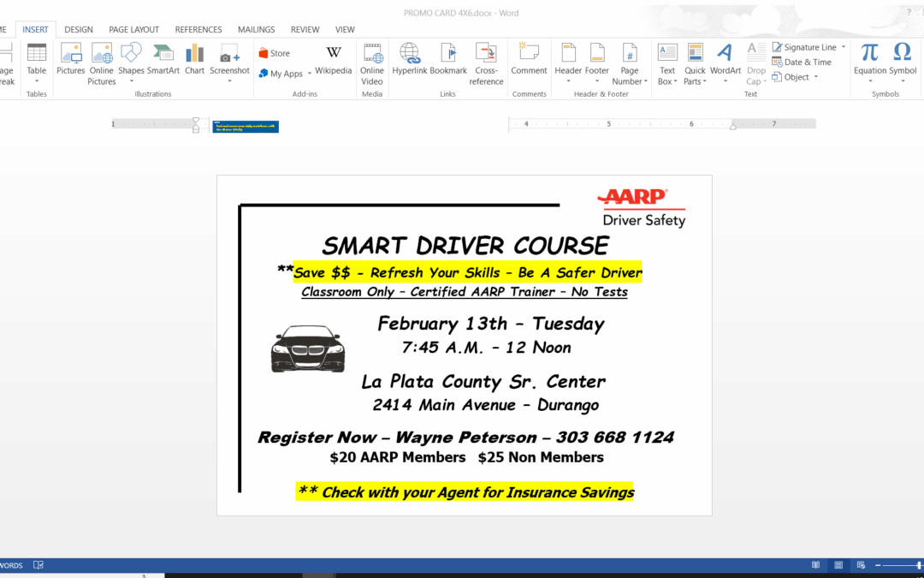Click the '7:45 A.M. – 12 Noon' line
This screenshot has width=924, height=578.
tap(486, 348)
